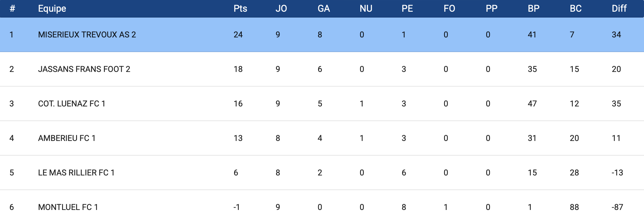Click the PE column header
This screenshot has width=644, height=224.
tap(407, 8)
